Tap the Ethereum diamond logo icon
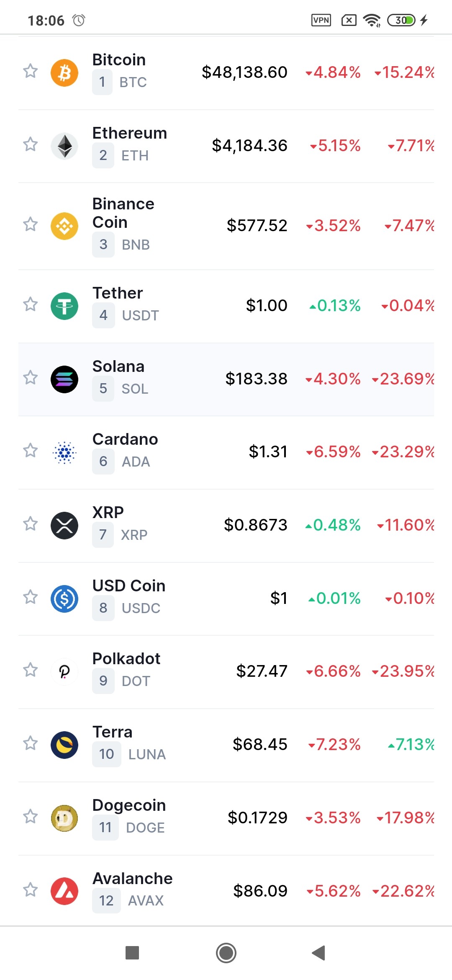The image size is (452, 980). (64, 146)
